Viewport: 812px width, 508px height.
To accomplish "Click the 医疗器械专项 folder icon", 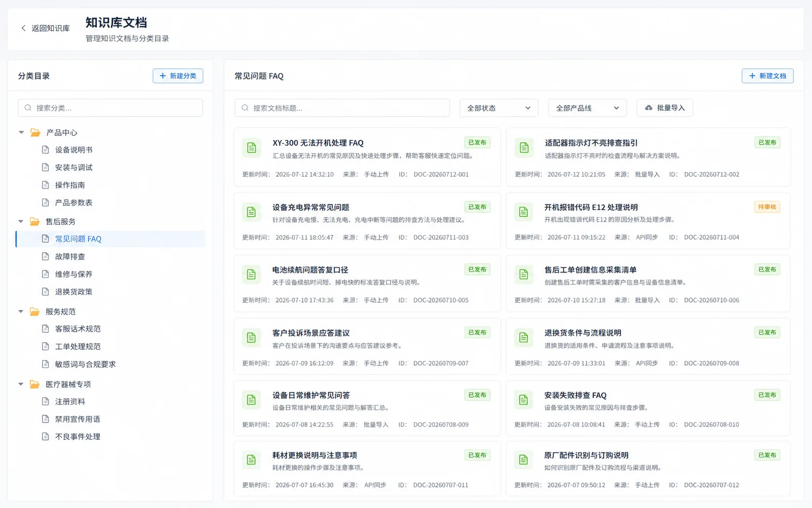I will pyautogui.click(x=35, y=384).
